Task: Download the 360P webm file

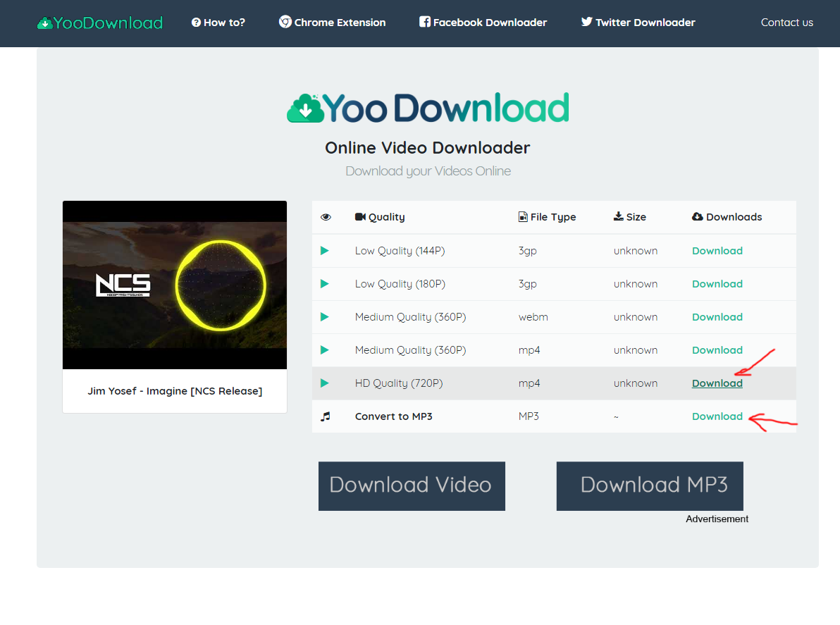Action: 717,317
